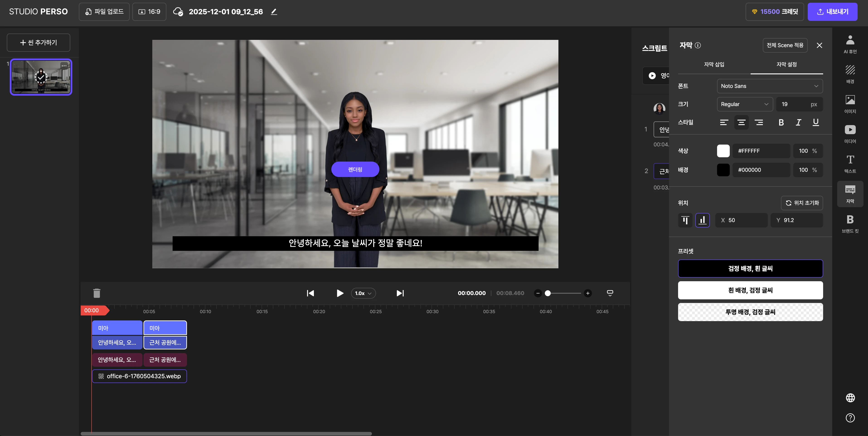Open the 1.0x playback speed dropdown

click(x=363, y=293)
